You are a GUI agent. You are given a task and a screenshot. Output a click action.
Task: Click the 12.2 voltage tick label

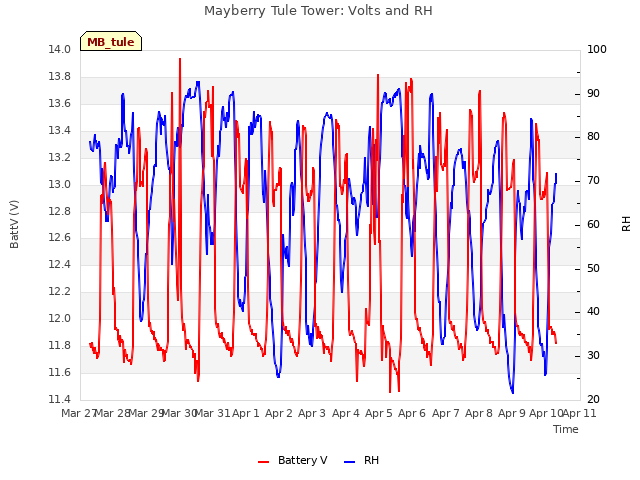pos(59,291)
